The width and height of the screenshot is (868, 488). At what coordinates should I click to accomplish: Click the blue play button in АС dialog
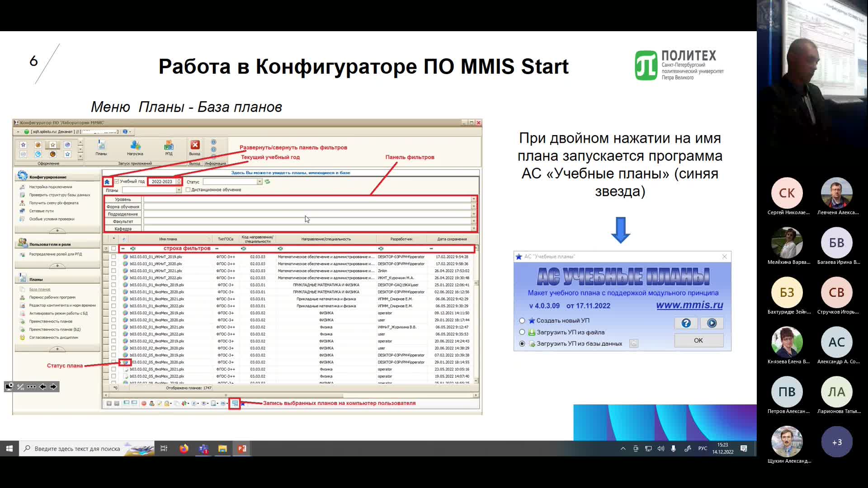coord(712,323)
